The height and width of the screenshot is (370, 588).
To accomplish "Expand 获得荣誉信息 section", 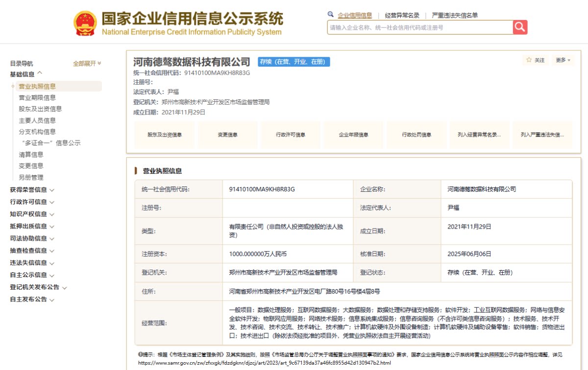I will click(x=32, y=190).
